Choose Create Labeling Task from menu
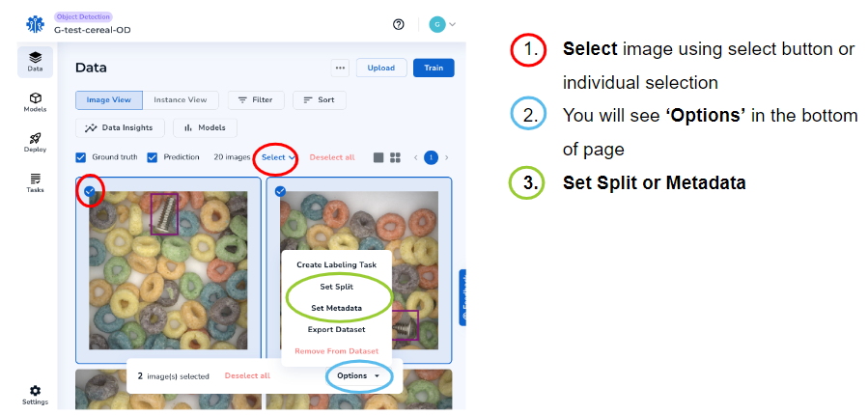The image size is (868, 415). click(x=337, y=265)
